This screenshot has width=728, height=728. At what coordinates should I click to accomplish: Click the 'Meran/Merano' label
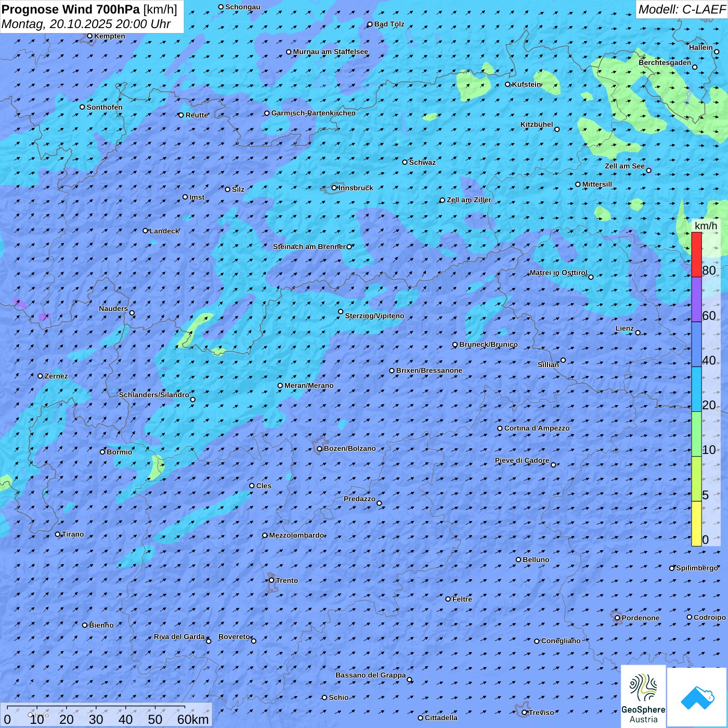pyautogui.click(x=309, y=385)
